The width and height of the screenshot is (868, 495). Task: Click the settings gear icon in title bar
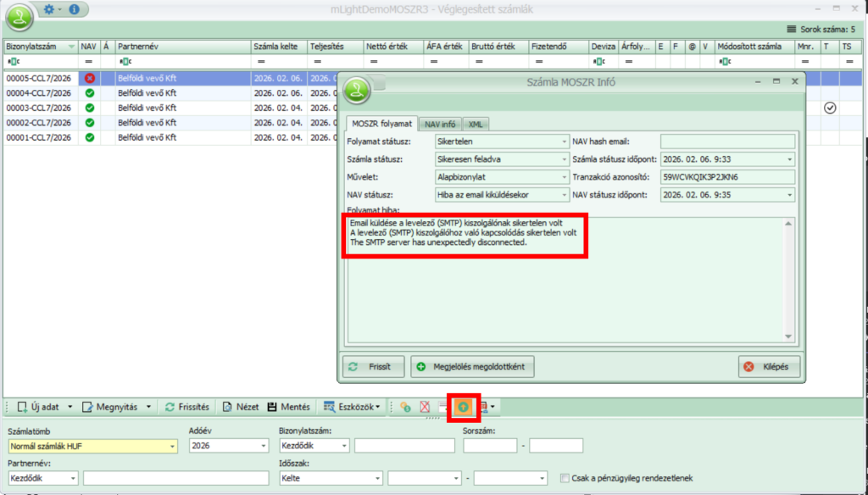(x=48, y=9)
